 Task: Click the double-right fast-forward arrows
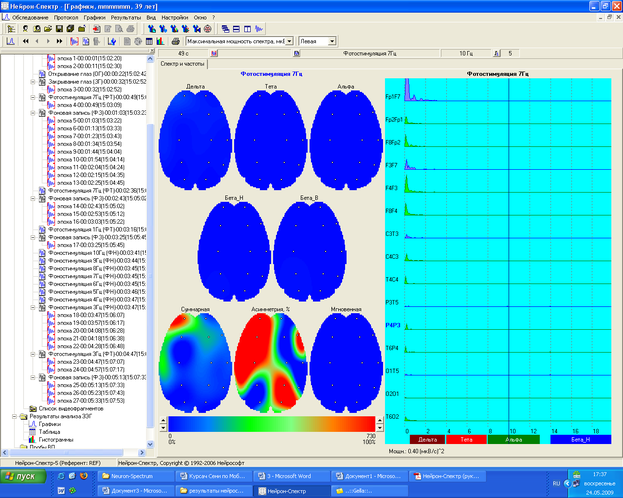tap(59, 41)
